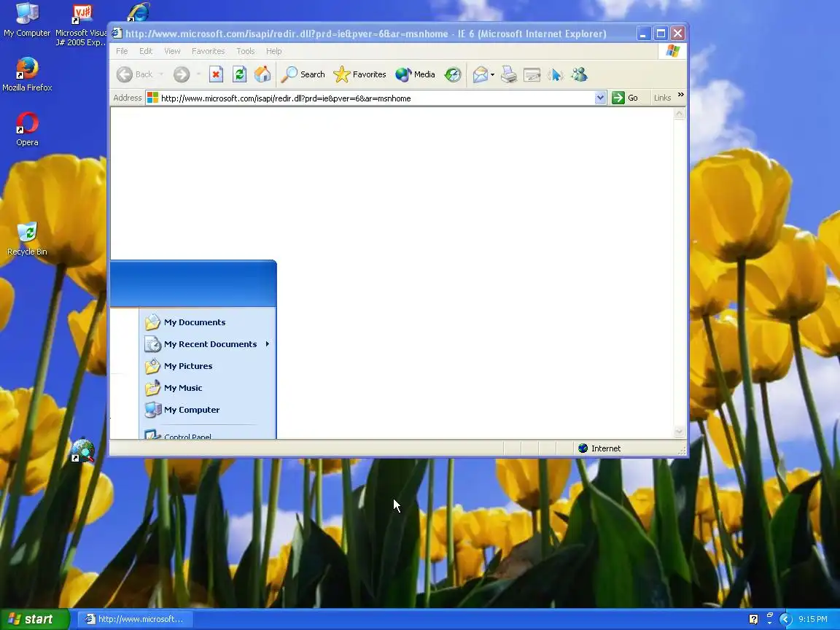Image resolution: width=840 pixels, height=630 pixels.
Task: Minimize the Internet Explorer window
Action: (643, 34)
